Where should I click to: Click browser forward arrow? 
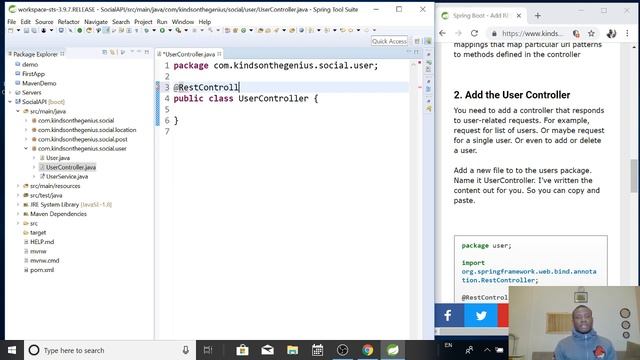pyautogui.click(x=458, y=33)
